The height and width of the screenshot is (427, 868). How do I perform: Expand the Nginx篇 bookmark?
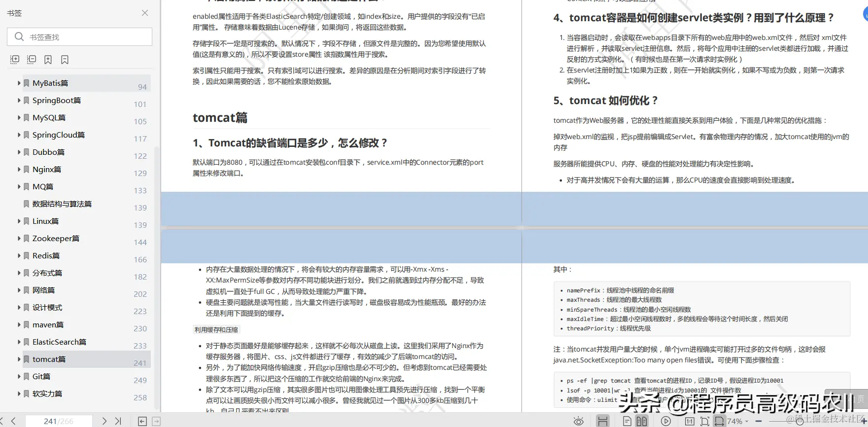pos(19,169)
